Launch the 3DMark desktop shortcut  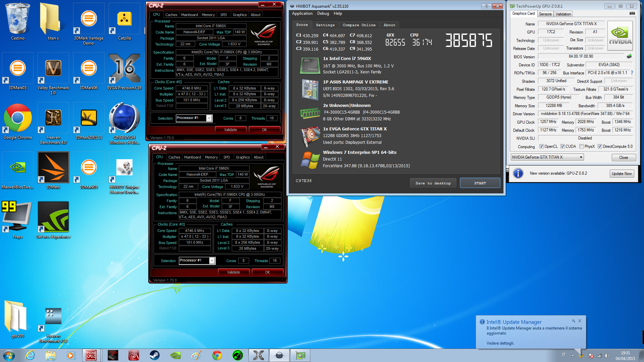point(53,170)
